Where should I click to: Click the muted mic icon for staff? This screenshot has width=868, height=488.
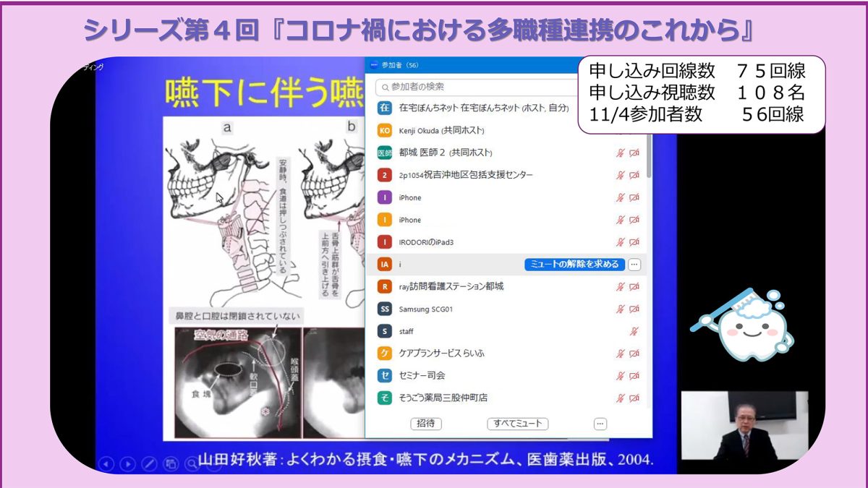tap(634, 331)
